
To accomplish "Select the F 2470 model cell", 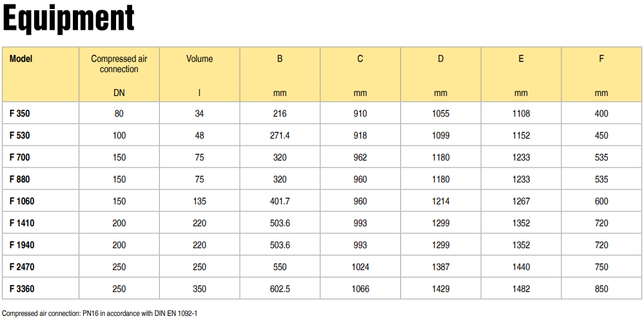I will 22,267.
